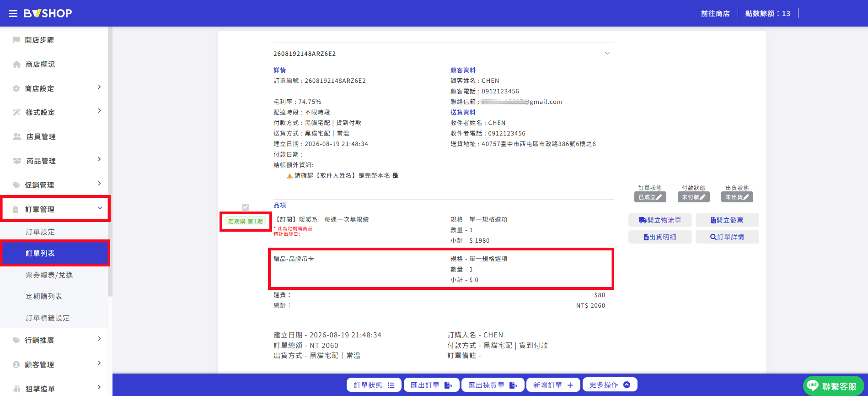Collapse order 2608192148ARZ6E2 details chevron
Screen dimensions: 868x396
click(607, 54)
